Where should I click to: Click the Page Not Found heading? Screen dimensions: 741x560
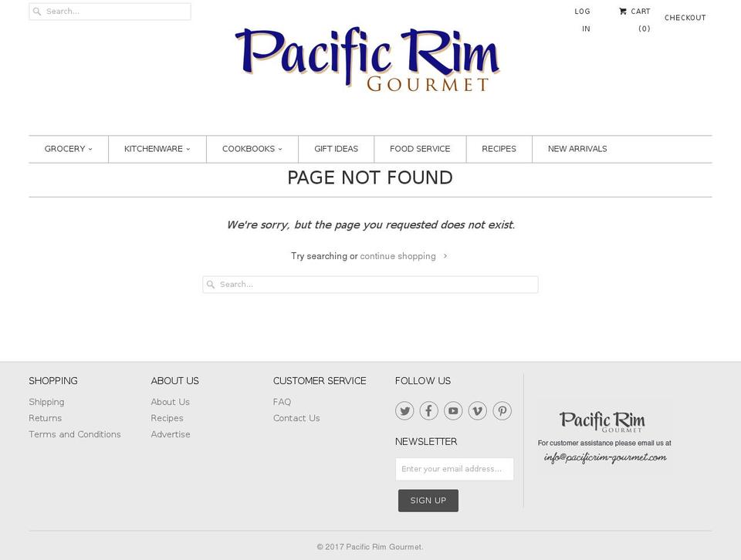pos(370,178)
